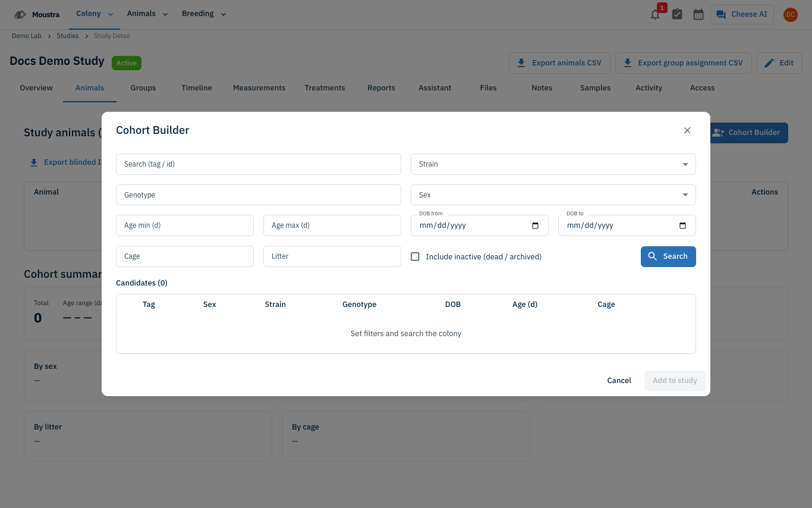
Task: Open the calendar icon in header
Action: point(698,14)
